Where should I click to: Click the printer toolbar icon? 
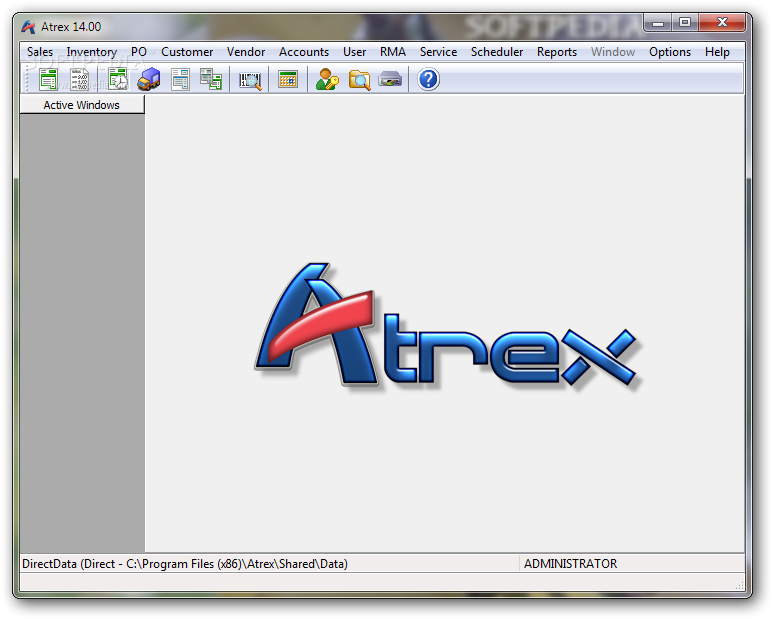pyautogui.click(x=390, y=79)
